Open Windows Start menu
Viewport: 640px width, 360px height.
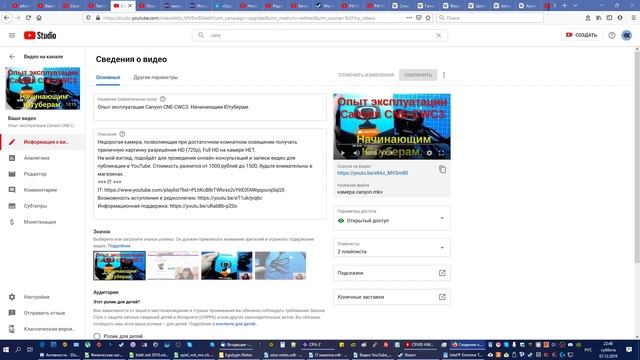(6, 350)
